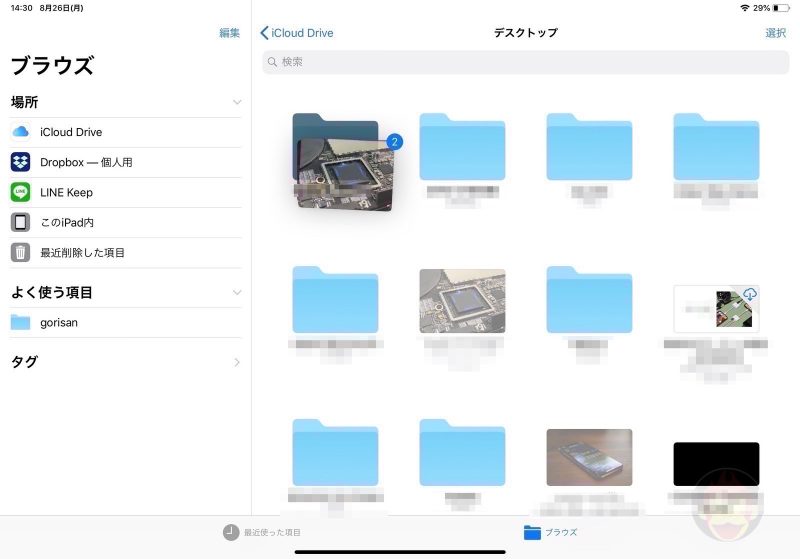Open the second folder in the bottom row

pyautogui.click(x=462, y=452)
